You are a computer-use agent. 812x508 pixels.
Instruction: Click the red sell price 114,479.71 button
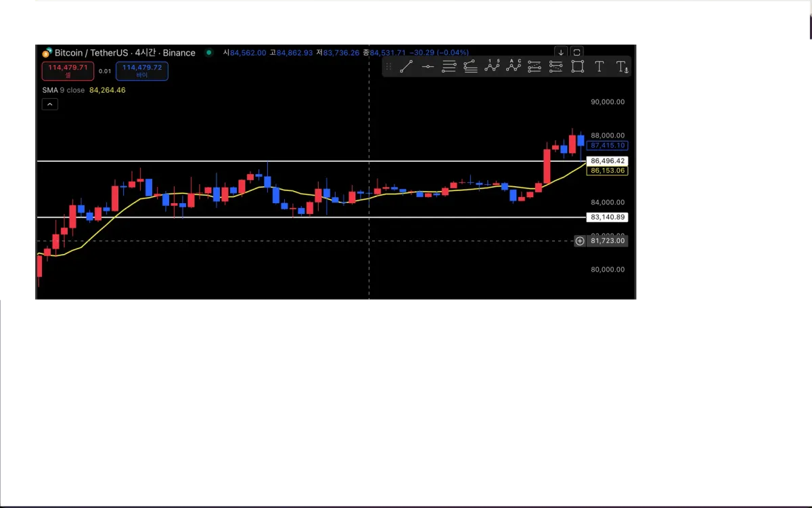click(68, 70)
